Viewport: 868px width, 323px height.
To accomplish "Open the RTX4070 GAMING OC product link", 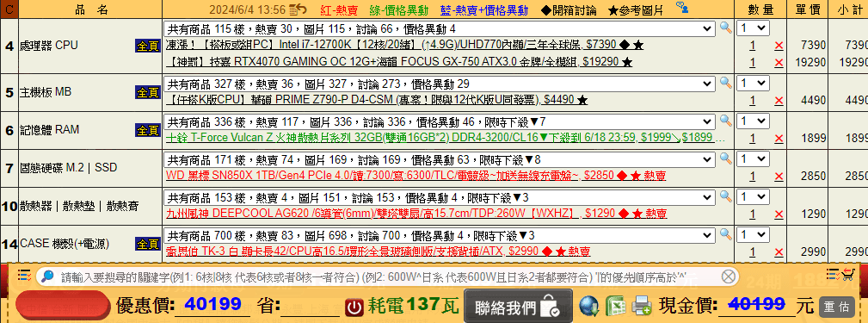I will pyautogui.click(x=399, y=62).
